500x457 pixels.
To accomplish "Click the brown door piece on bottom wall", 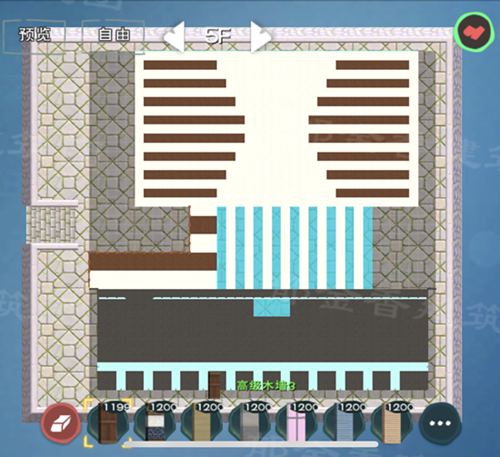I will (x=214, y=385).
